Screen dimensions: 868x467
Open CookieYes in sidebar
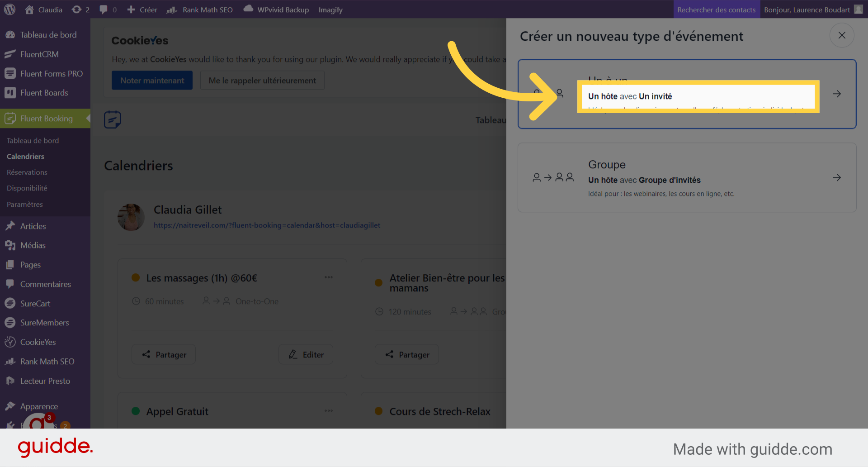pyautogui.click(x=45, y=342)
